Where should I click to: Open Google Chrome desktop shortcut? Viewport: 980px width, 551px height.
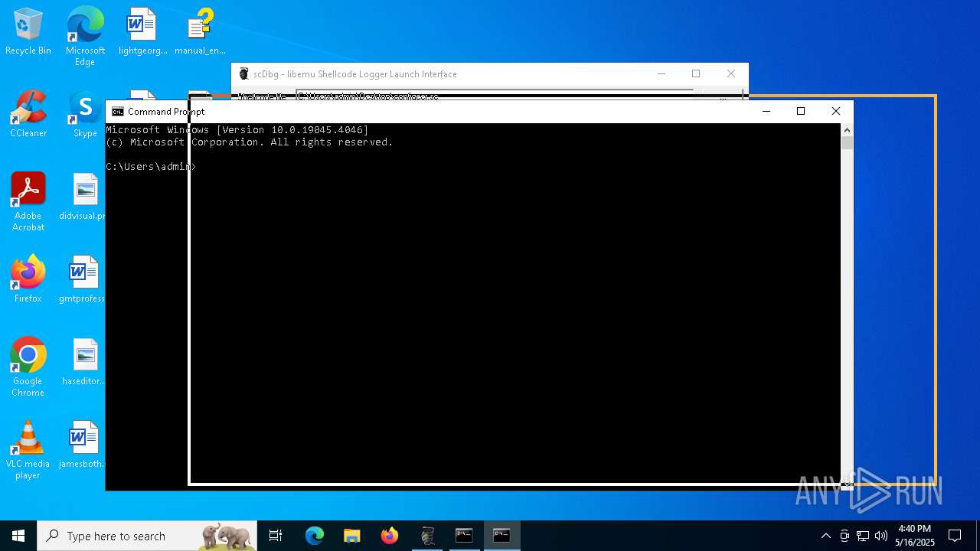tap(28, 367)
